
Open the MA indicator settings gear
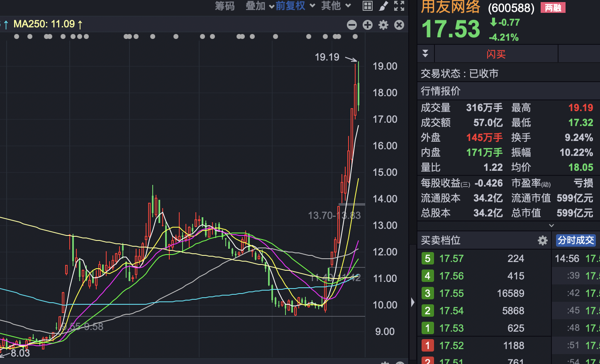coord(383,25)
